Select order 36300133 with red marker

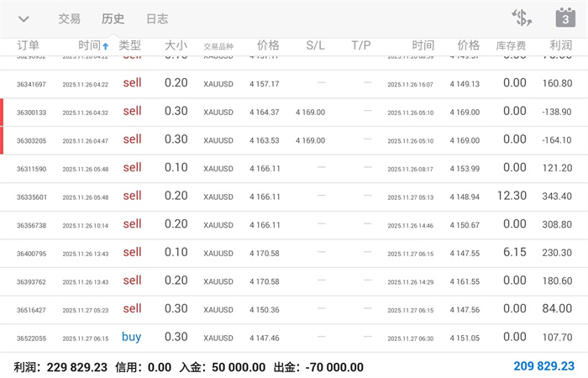click(x=294, y=112)
